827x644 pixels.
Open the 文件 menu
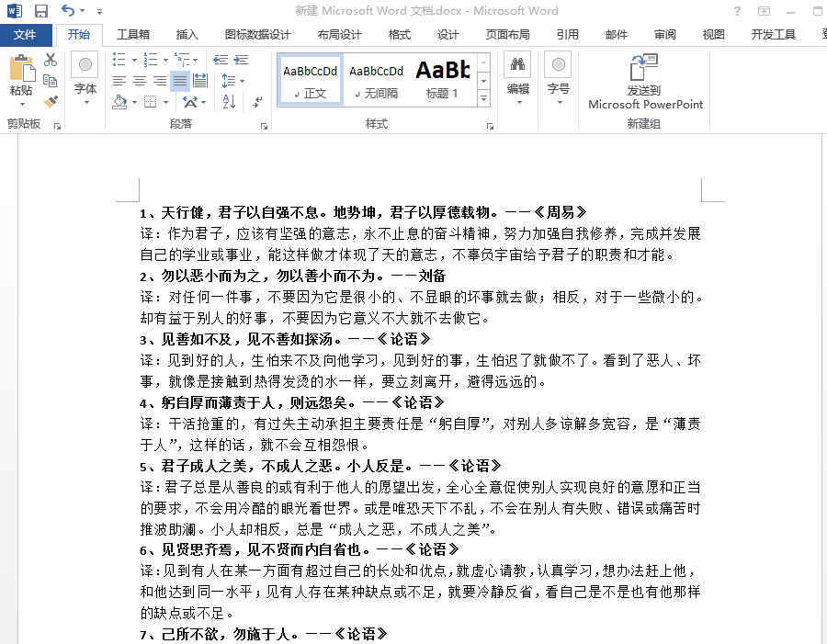point(26,34)
